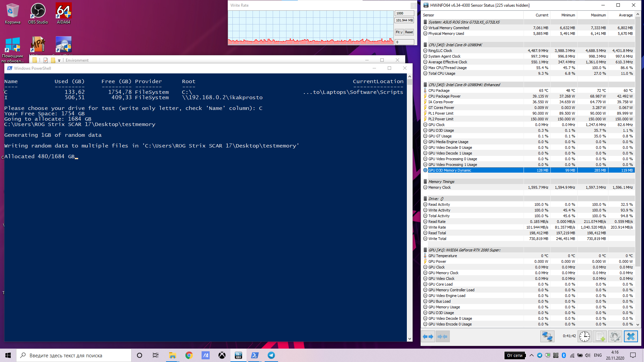The height and width of the screenshot is (362, 644).
Task: Click the Bluetooth tray icon
Action: coord(564,355)
